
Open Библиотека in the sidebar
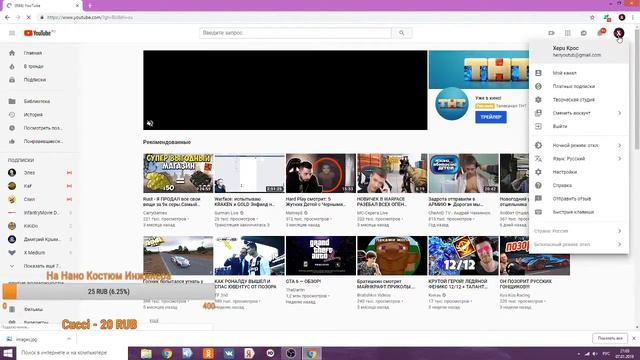pyautogui.click(x=40, y=101)
